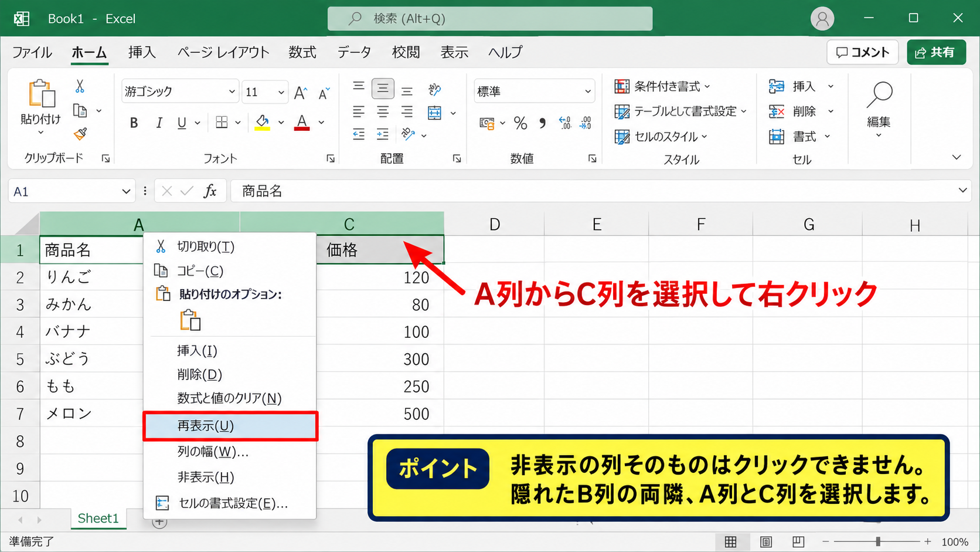Click the Format Painter brush icon
This screenshot has width=980, height=552.
(80, 134)
